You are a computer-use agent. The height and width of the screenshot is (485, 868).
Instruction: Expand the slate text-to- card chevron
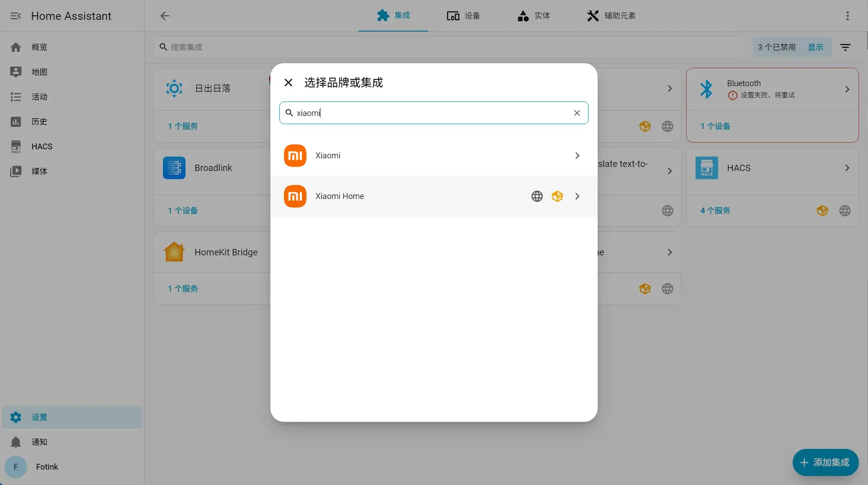tap(670, 171)
